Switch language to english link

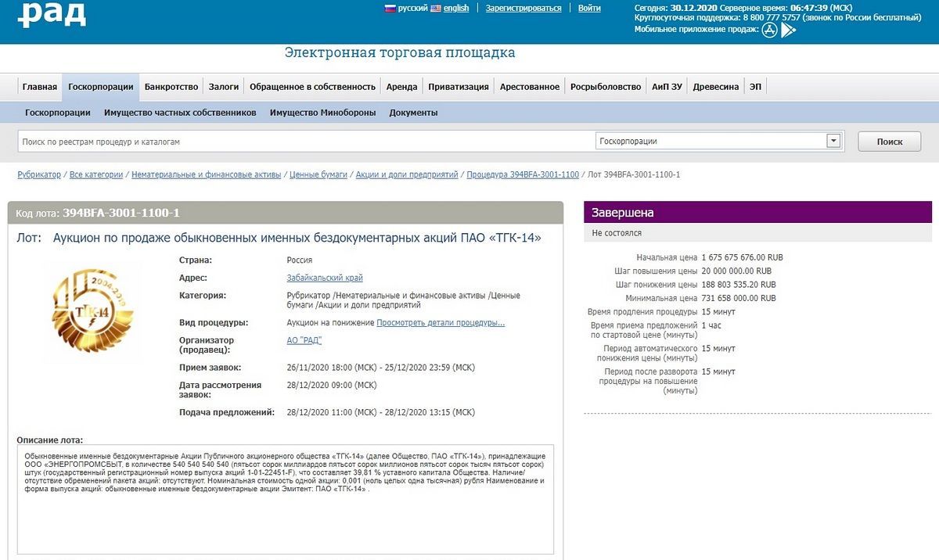pyautogui.click(x=456, y=8)
